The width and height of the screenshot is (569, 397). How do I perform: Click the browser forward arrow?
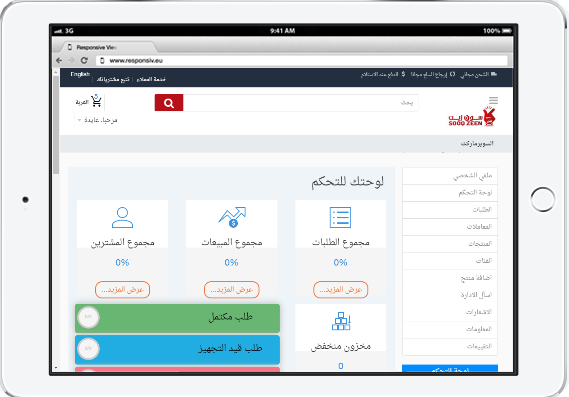[x=71, y=60]
